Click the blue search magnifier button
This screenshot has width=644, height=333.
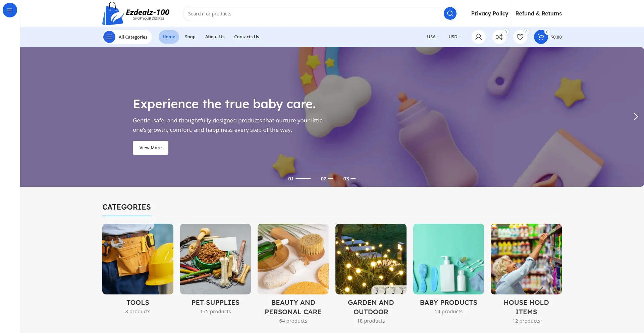tap(450, 13)
